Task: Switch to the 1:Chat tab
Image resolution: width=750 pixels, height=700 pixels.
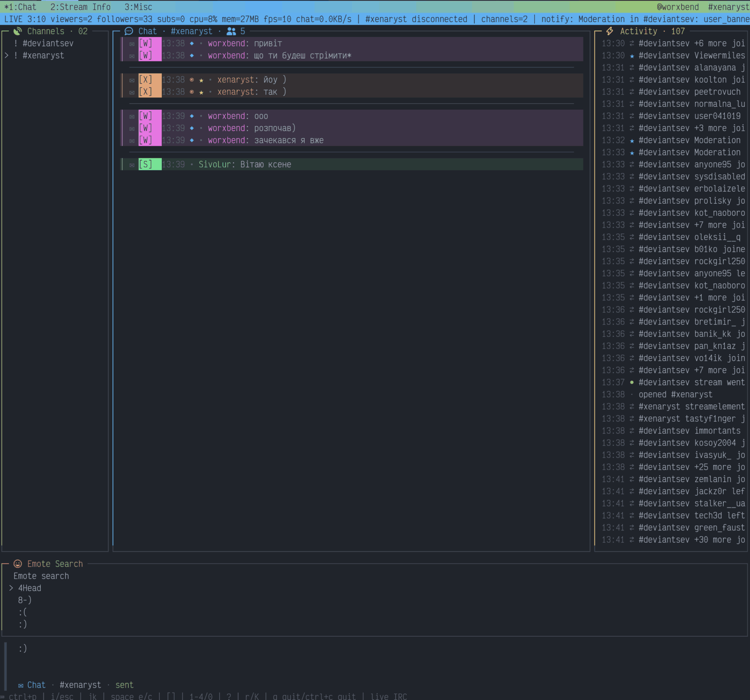Action: (x=20, y=7)
